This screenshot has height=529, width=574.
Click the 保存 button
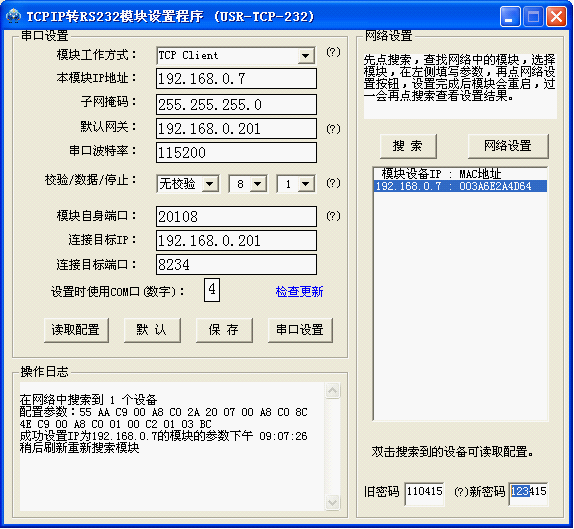coord(224,330)
